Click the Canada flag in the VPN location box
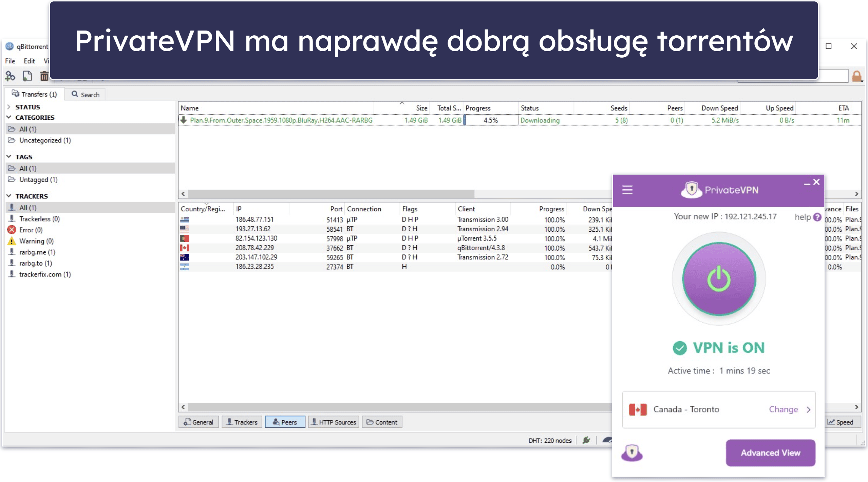The image size is (868, 482). (x=638, y=410)
